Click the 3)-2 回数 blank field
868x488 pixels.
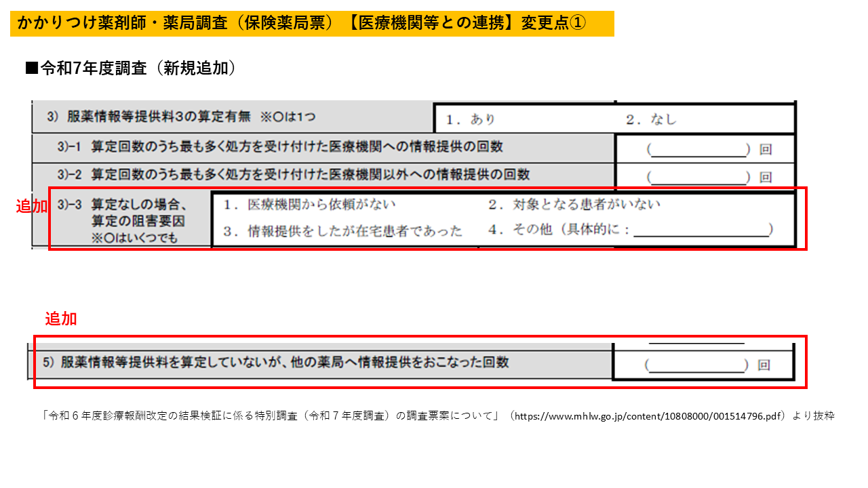coord(698,177)
